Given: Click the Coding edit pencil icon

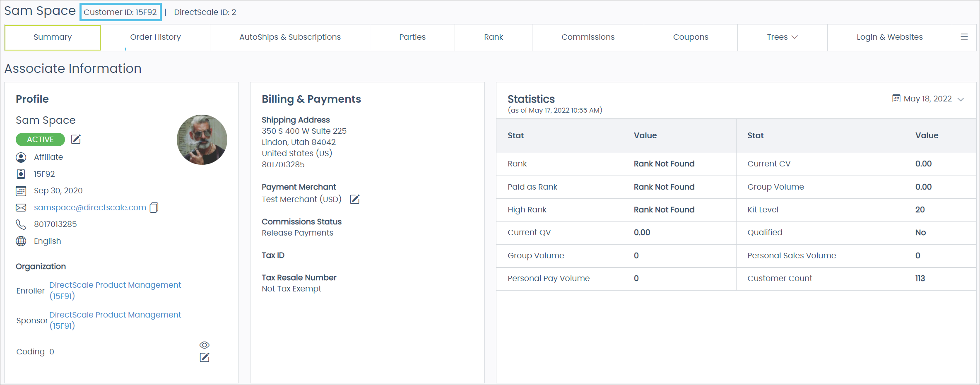Looking at the screenshot, I should click(x=205, y=358).
